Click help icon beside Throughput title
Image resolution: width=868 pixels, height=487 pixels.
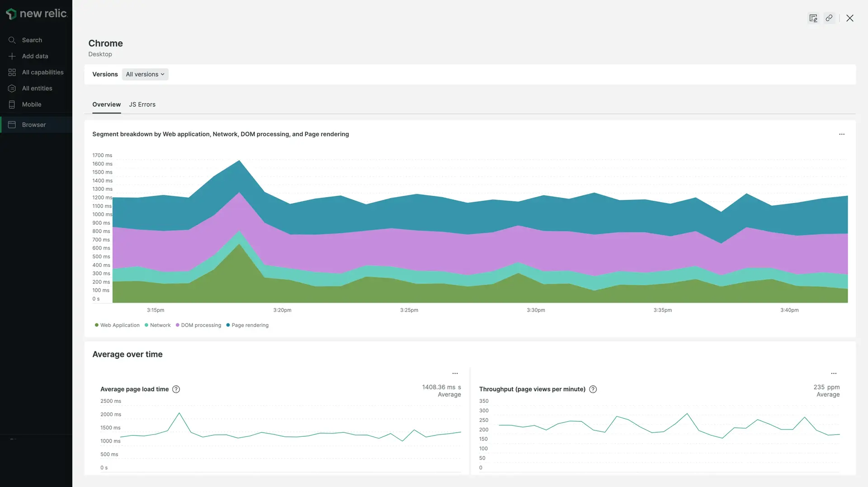coord(593,389)
